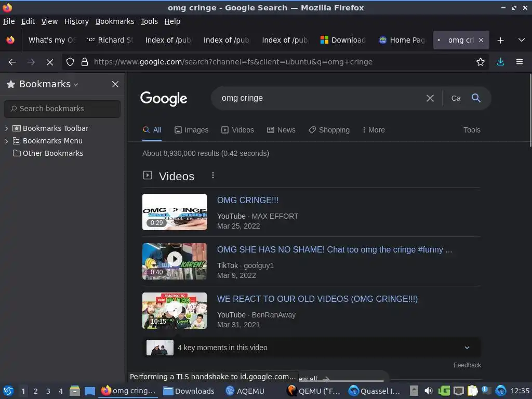This screenshot has height=399, width=532.
Task: Click the Feedback link
Action: click(x=467, y=365)
